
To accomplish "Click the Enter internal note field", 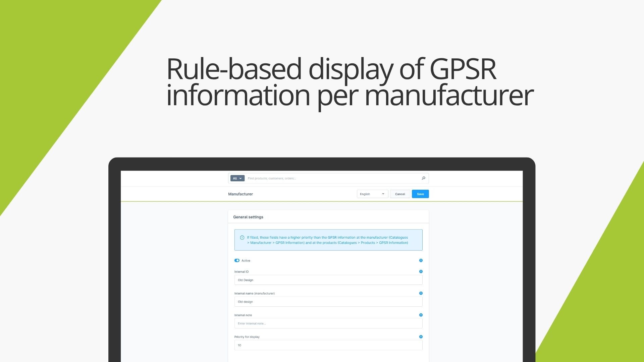I will tap(328, 323).
